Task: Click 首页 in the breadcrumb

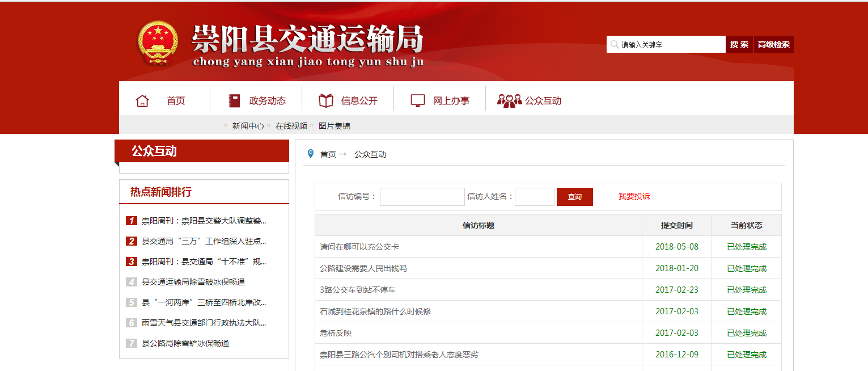Action: (328, 154)
